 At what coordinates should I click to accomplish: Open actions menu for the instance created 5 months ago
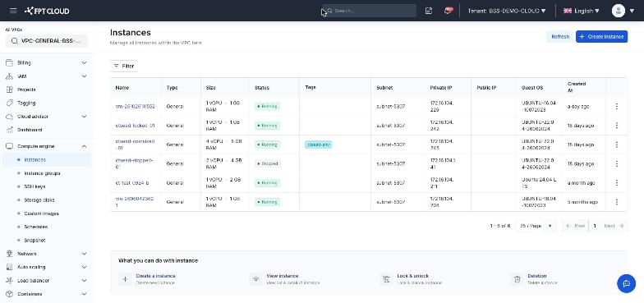tap(616, 202)
